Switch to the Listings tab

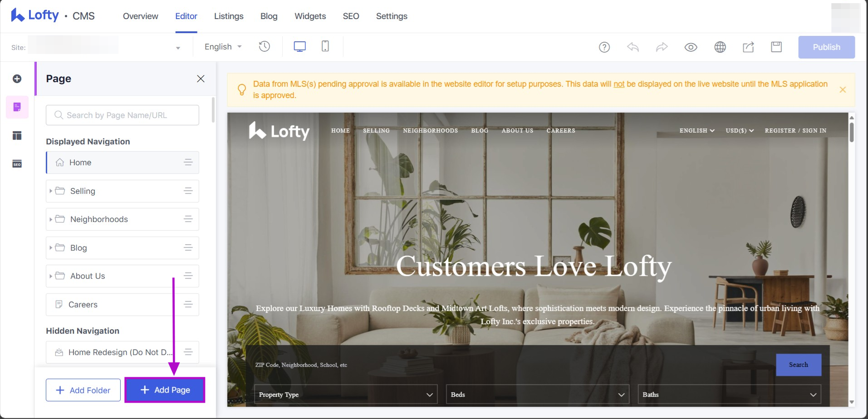(x=229, y=16)
